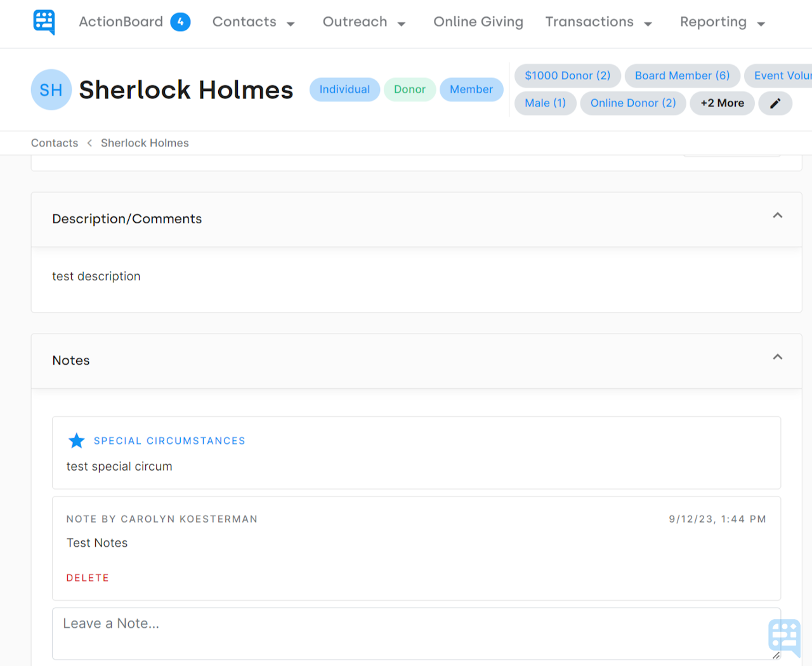This screenshot has width=812, height=666.
Task: Select the Member tag
Action: point(471,89)
